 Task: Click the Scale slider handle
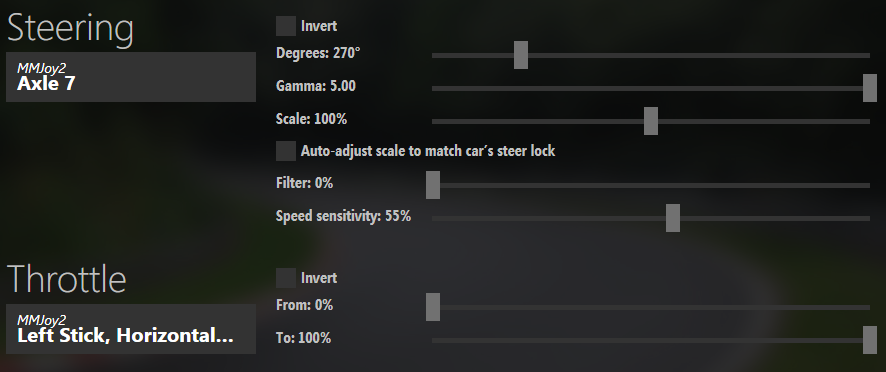651,120
